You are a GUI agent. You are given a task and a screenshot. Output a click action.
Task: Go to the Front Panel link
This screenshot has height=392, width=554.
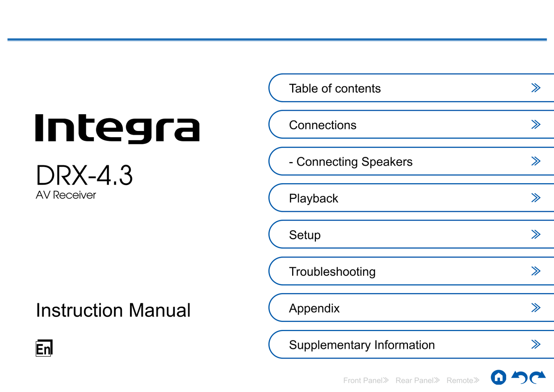[366, 380]
